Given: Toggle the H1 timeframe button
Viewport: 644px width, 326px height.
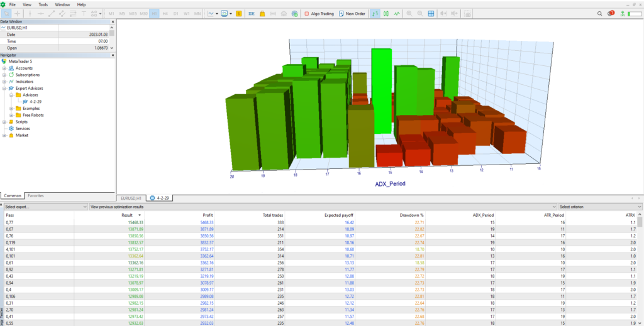Looking at the screenshot, I should 154,13.
